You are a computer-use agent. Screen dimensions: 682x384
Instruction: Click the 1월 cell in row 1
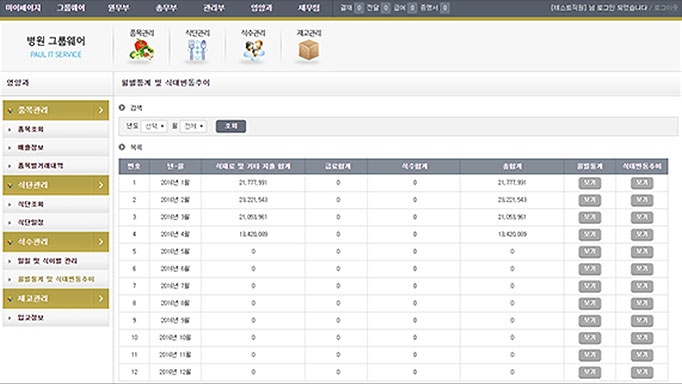[x=175, y=183]
